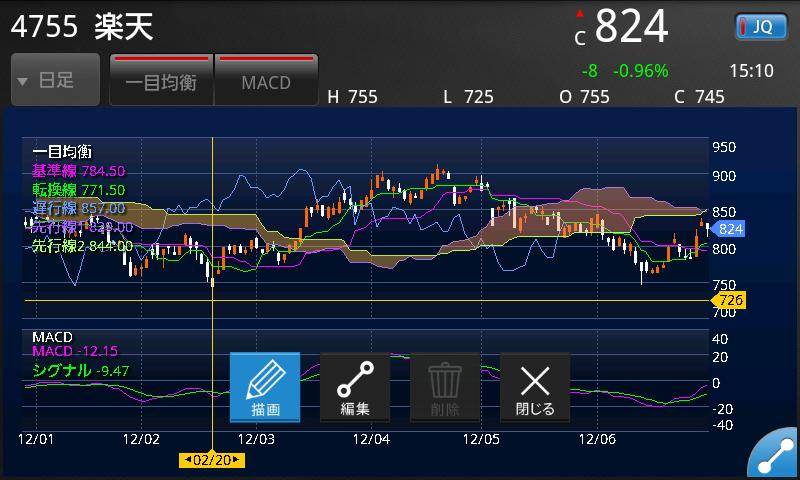Viewport: 800px width, 480px height.
Task: Tap the 12/04 date axis label
Action: click(371, 439)
